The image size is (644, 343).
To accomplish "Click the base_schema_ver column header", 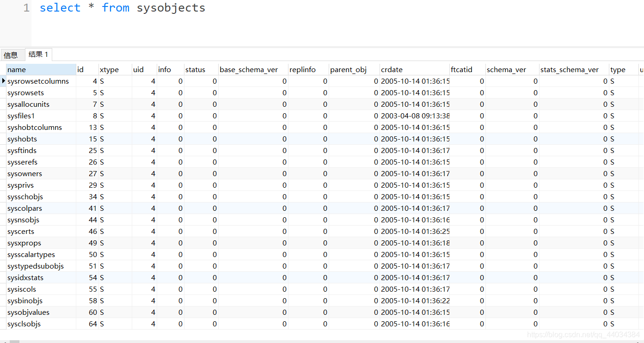I will (253, 69).
